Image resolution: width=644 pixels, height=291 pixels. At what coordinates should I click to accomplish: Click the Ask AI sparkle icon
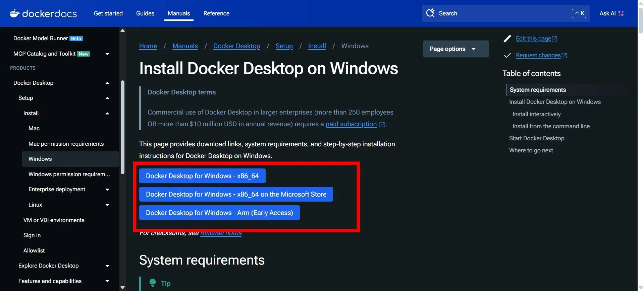(x=621, y=13)
